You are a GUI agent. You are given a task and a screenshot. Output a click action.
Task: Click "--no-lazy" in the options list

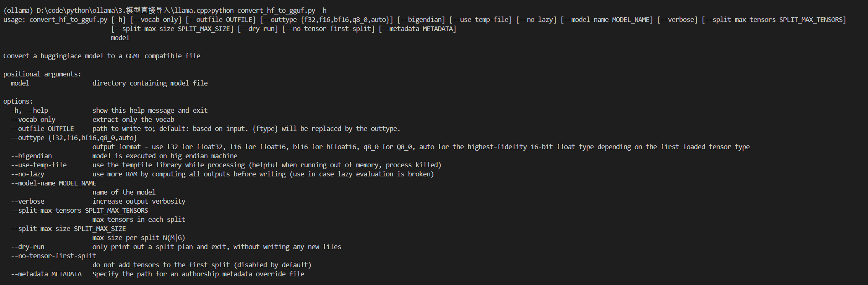28,174
